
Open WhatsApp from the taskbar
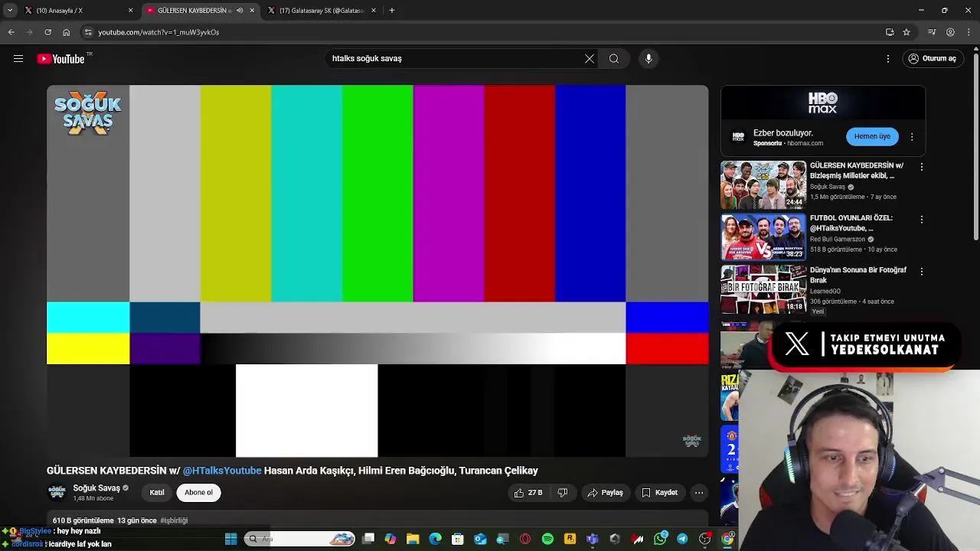tap(660, 539)
